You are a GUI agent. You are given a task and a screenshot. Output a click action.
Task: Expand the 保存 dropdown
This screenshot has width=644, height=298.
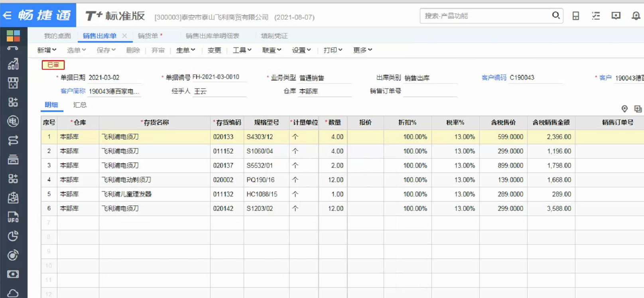click(106, 50)
